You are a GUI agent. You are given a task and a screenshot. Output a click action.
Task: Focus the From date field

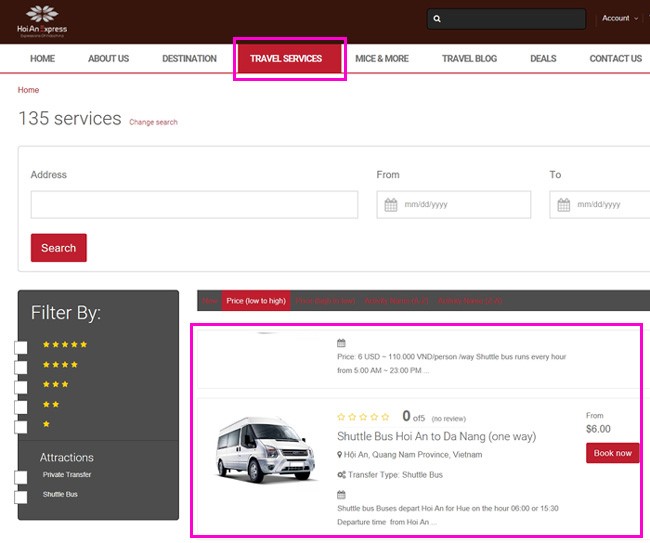click(454, 204)
